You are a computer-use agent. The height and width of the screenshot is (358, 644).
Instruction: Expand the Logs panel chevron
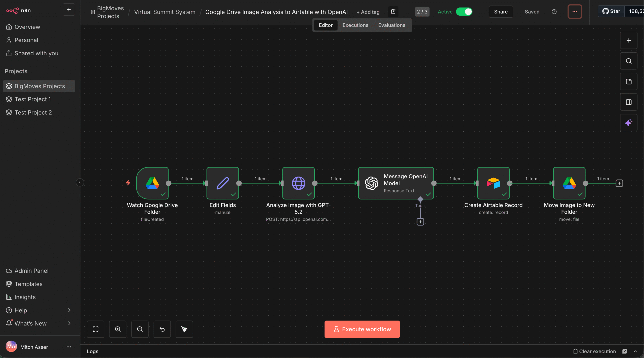[635, 351]
